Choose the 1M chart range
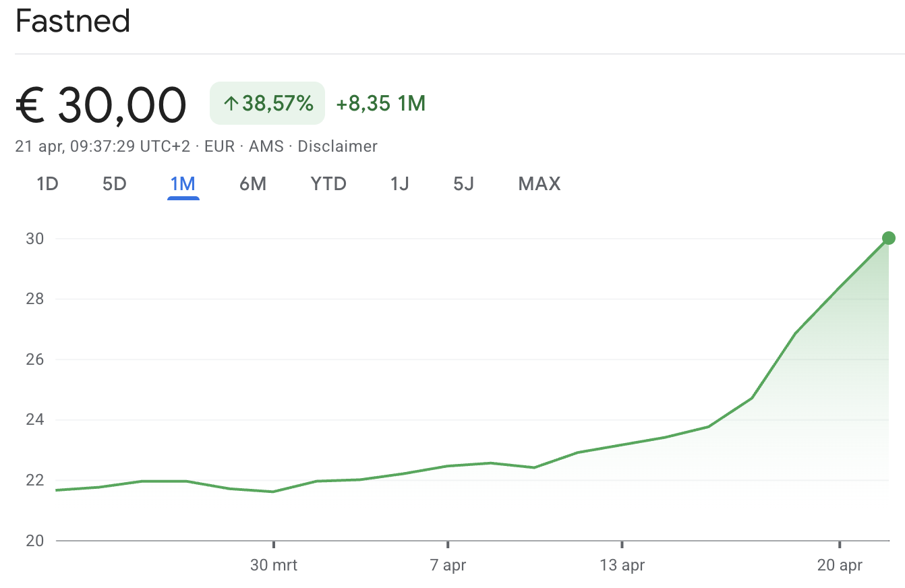Screen dimensions: 905x588 [183, 183]
